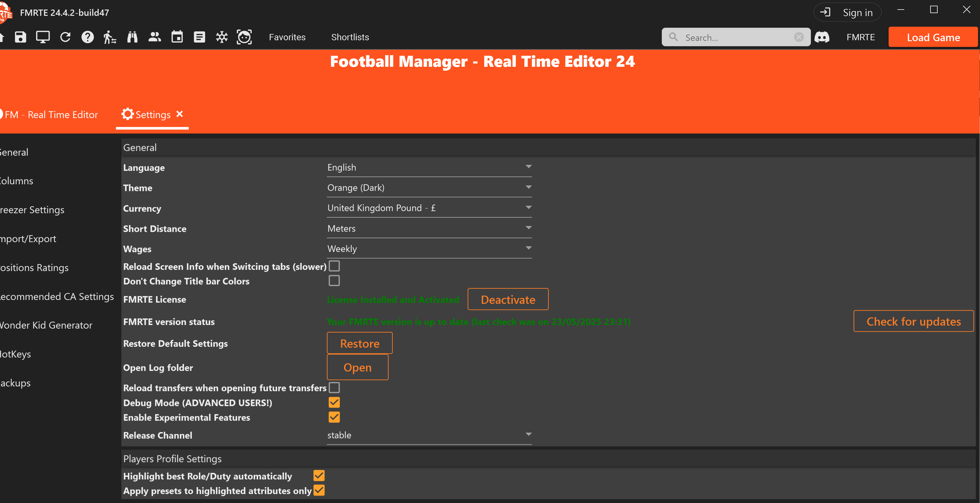Uncheck Highlight best Role/Duty automatically
Screen dimensions: 980x503
click(319, 476)
